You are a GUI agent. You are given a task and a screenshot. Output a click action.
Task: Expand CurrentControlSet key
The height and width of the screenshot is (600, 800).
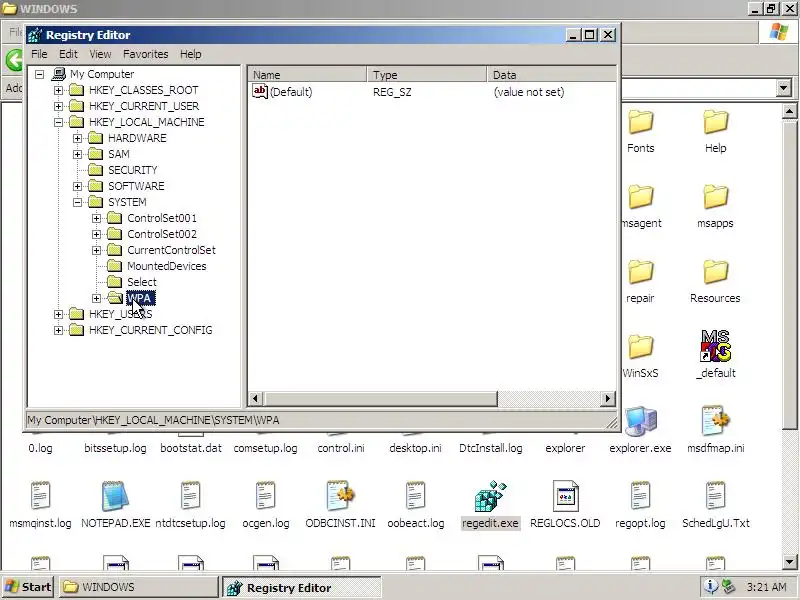pyautogui.click(x=96, y=251)
